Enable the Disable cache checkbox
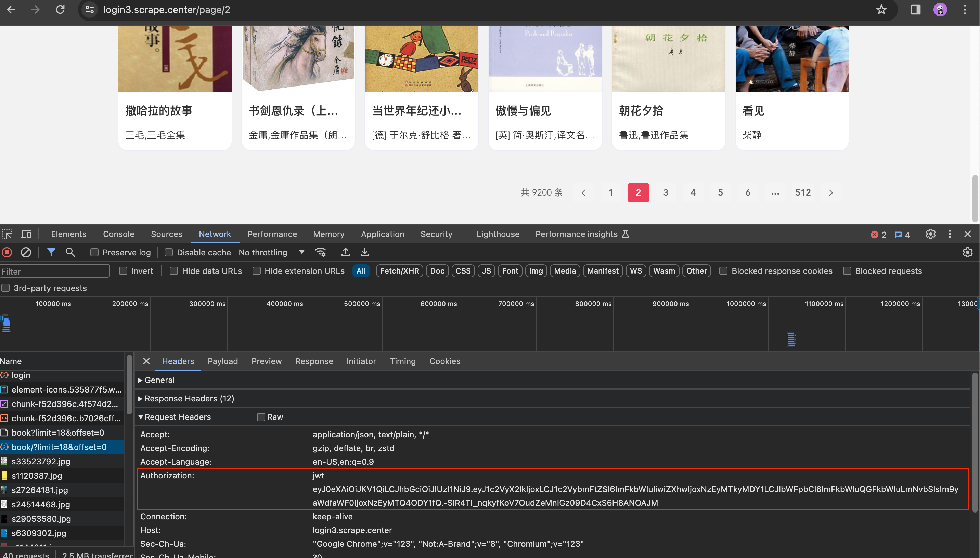Viewport: 980px width, 558px height. pos(168,253)
